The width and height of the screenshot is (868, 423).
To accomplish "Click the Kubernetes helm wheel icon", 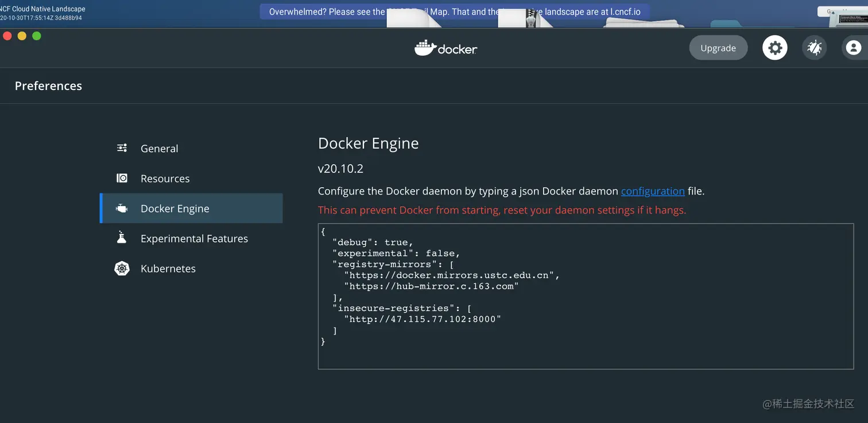I will coord(122,268).
